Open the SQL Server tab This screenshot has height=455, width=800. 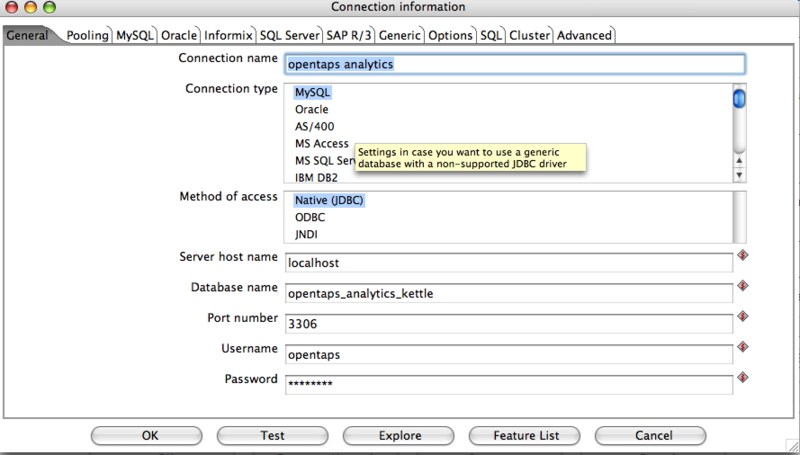click(290, 35)
